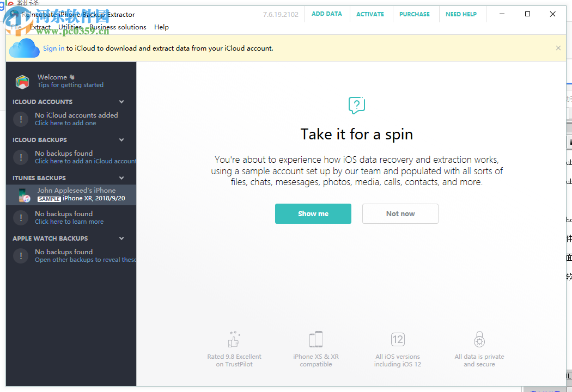Collapse the iCloud Backups section

(121, 140)
